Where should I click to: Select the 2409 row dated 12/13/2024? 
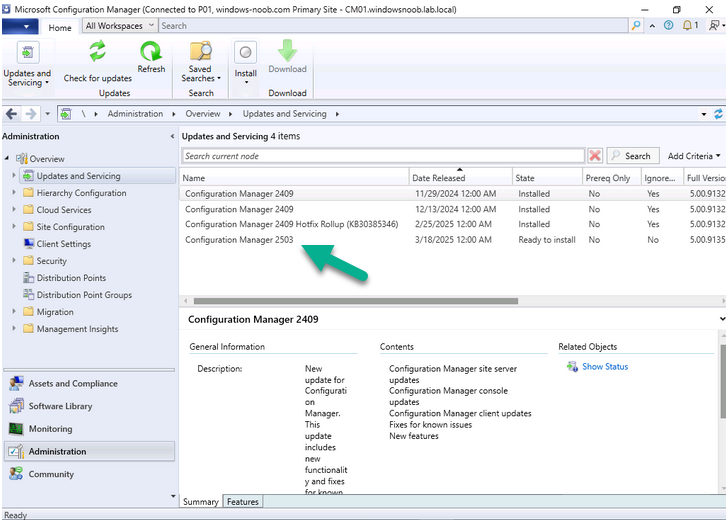[x=453, y=209]
